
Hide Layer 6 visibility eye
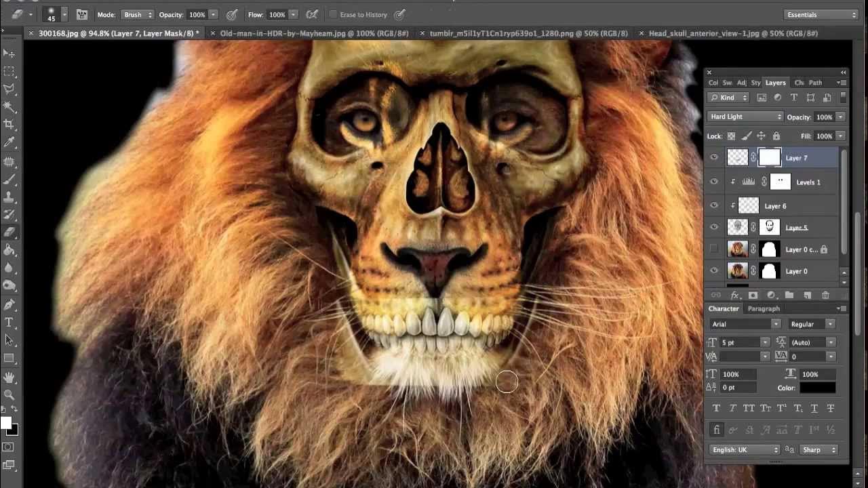(714, 206)
